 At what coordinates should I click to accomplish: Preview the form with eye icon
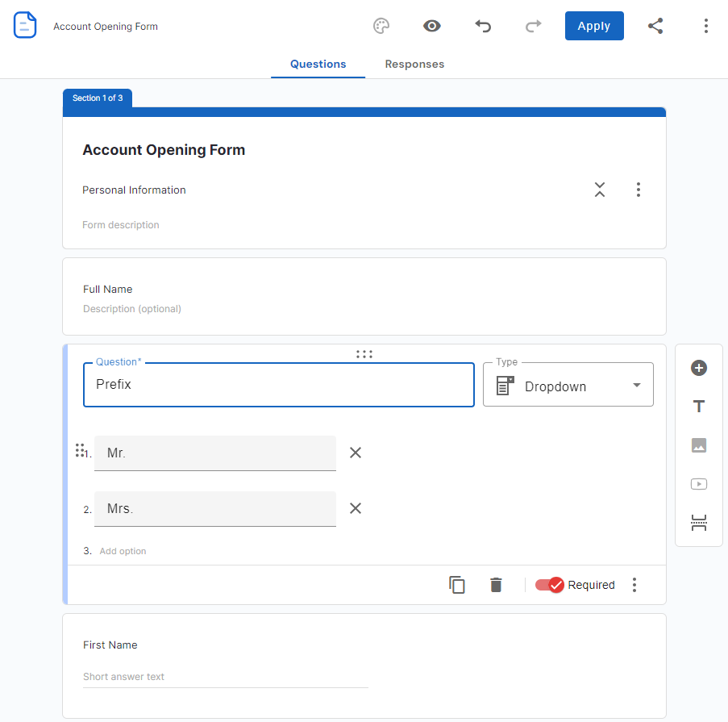432,26
